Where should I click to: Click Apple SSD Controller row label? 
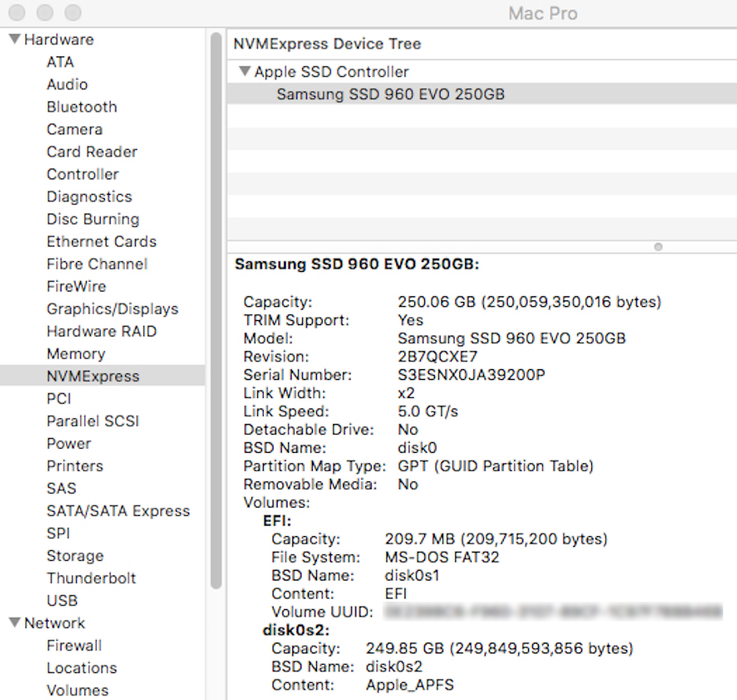pyautogui.click(x=332, y=71)
